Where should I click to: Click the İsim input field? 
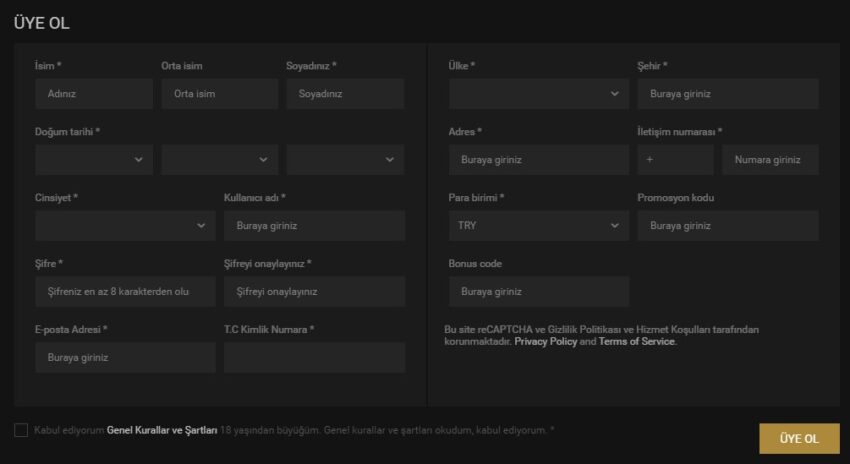[x=93, y=94]
